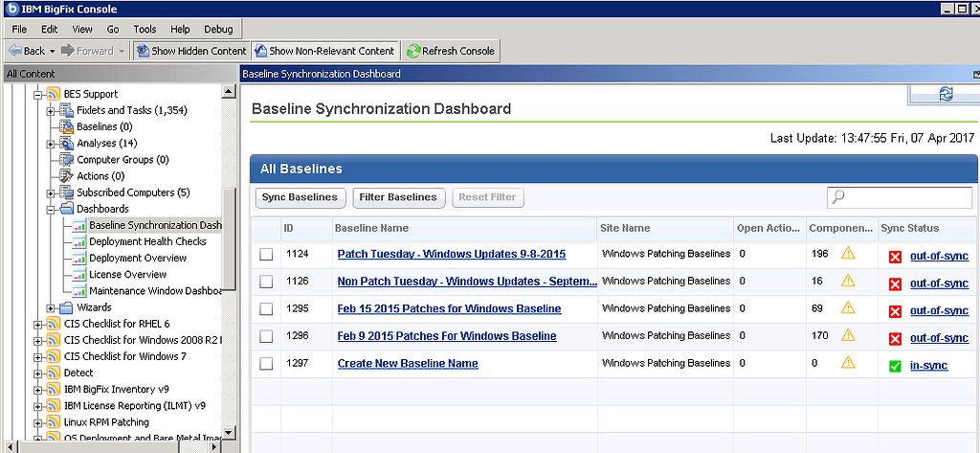Click warning triangle for Patch Tuesday 9-8-2015 row
This screenshot has height=453, width=980.
(x=848, y=254)
